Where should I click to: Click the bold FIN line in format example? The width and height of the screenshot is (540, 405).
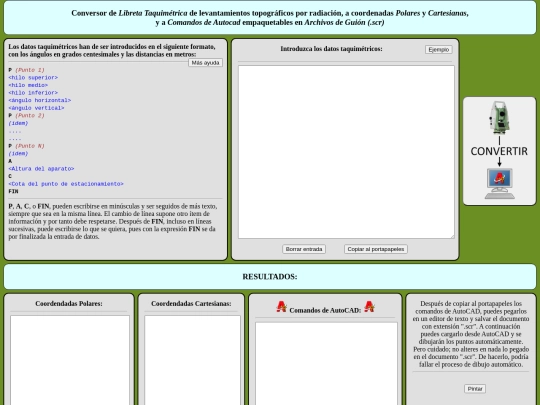point(13,191)
